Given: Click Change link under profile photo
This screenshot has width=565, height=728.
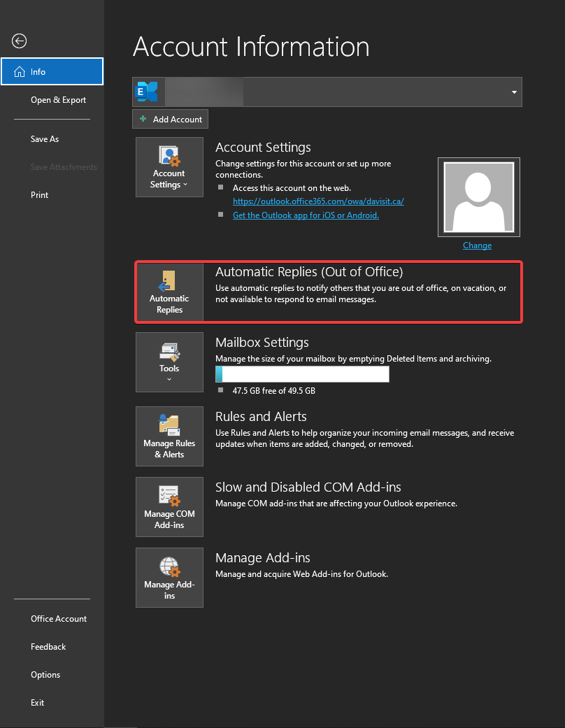Looking at the screenshot, I should (x=477, y=245).
